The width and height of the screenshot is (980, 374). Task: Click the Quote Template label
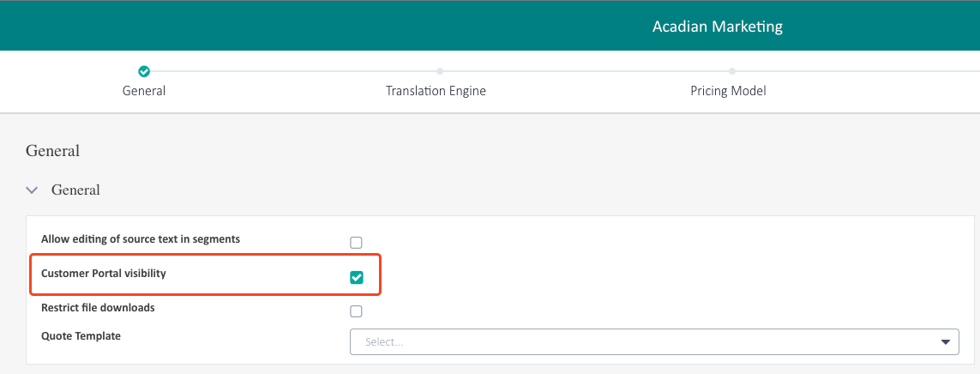(x=81, y=336)
